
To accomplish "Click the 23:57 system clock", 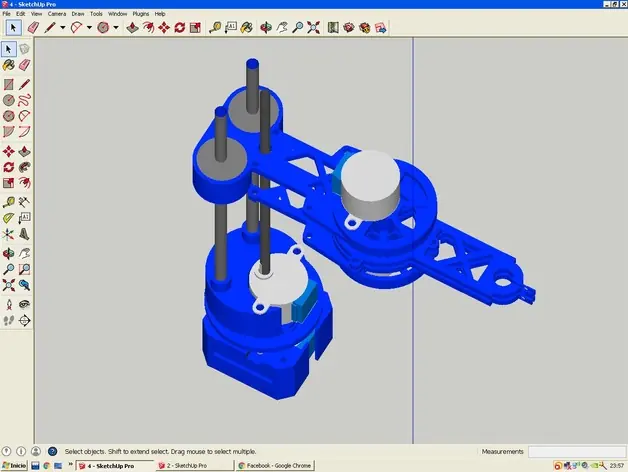I will pyautogui.click(x=617, y=466).
